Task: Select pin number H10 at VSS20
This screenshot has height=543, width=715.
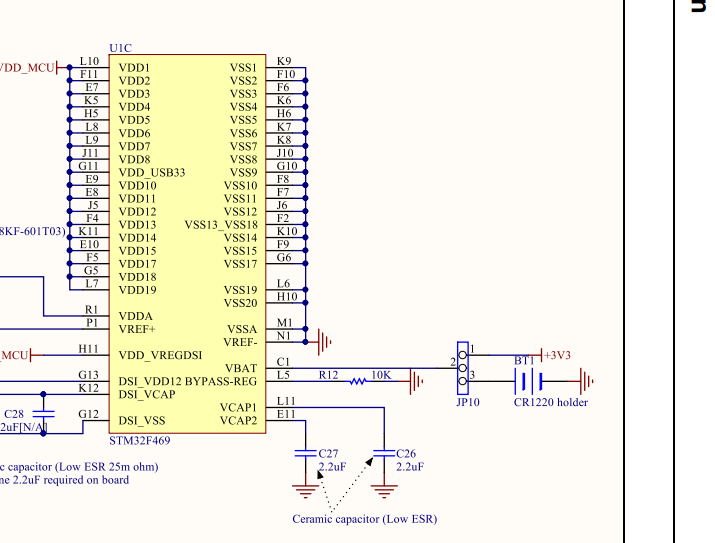Action: pos(287,297)
